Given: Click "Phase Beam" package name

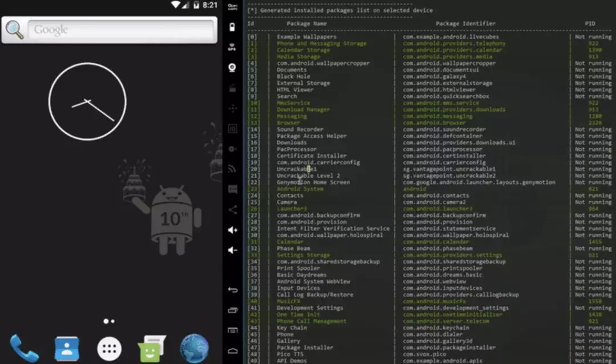Looking at the screenshot, I should (x=293, y=248).
